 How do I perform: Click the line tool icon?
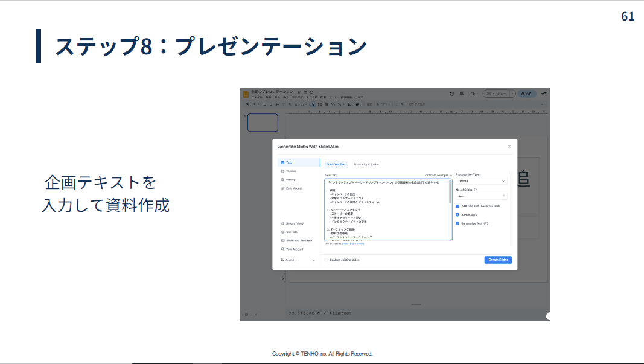pyautogui.click(x=339, y=104)
